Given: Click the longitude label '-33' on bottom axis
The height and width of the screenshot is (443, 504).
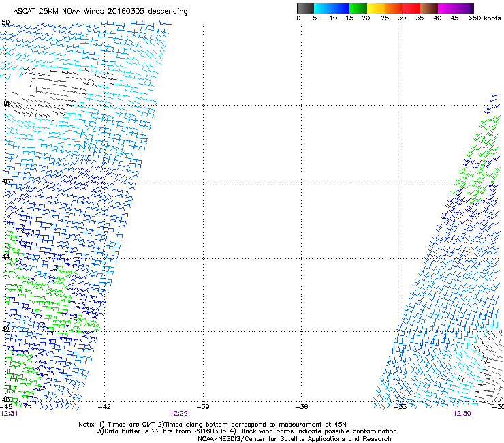Looking at the screenshot, I should coord(400,407).
